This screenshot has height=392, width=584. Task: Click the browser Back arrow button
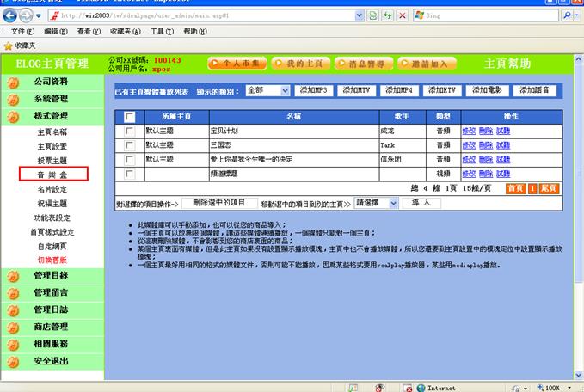pos(12,15)
